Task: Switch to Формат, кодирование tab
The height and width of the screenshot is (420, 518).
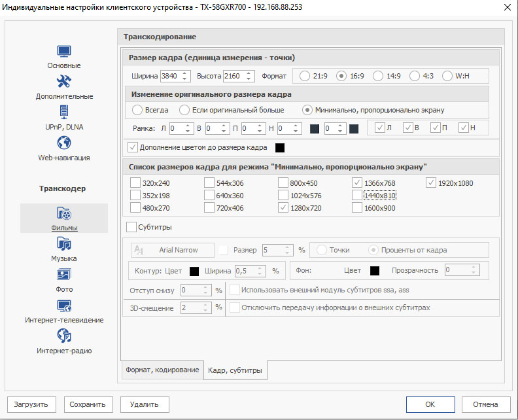Action: (161, 370)
